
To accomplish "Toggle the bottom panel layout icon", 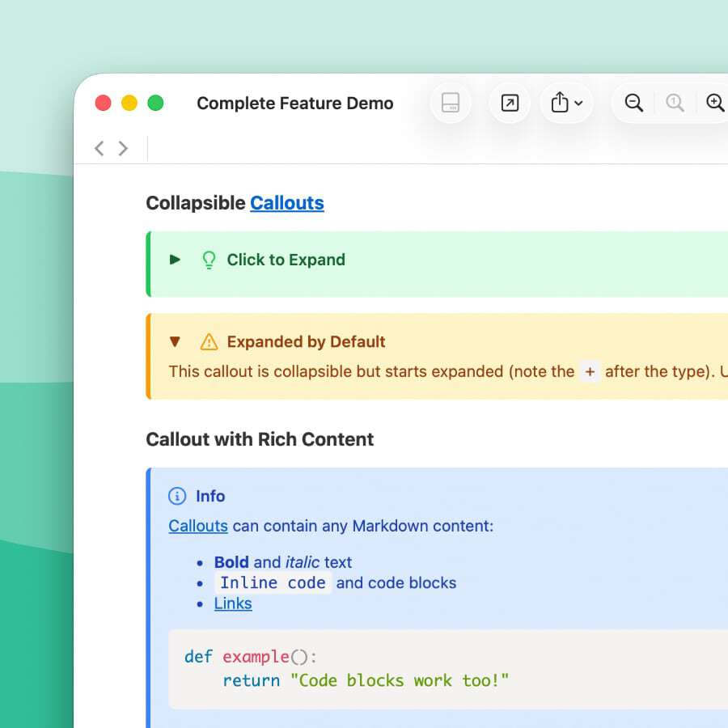I will [451, 103].
